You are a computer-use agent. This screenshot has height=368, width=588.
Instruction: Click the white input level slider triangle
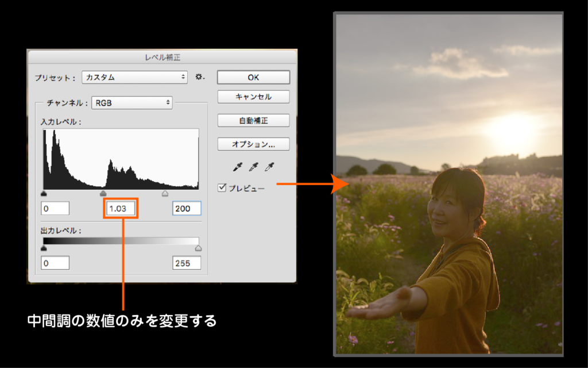coord(165,193)
